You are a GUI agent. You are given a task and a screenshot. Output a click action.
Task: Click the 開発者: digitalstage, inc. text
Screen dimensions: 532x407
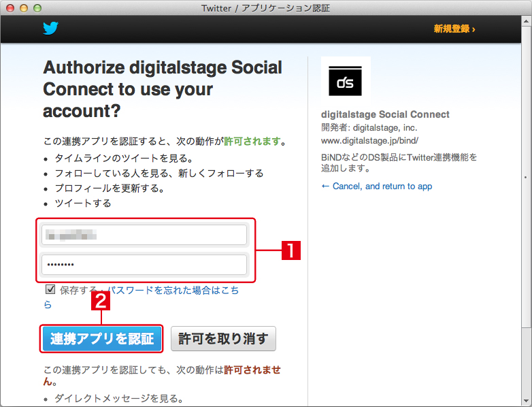coord(369,128)
